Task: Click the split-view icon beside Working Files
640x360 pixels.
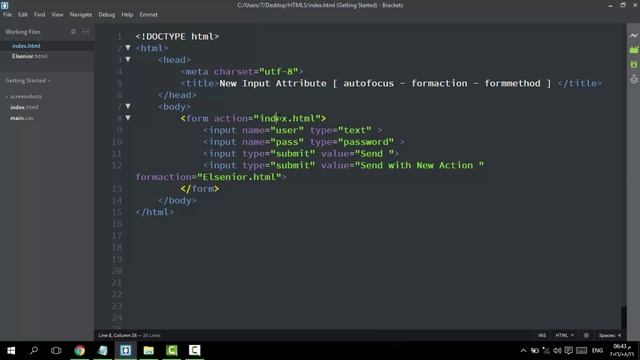Action: [x=85, y=31]
